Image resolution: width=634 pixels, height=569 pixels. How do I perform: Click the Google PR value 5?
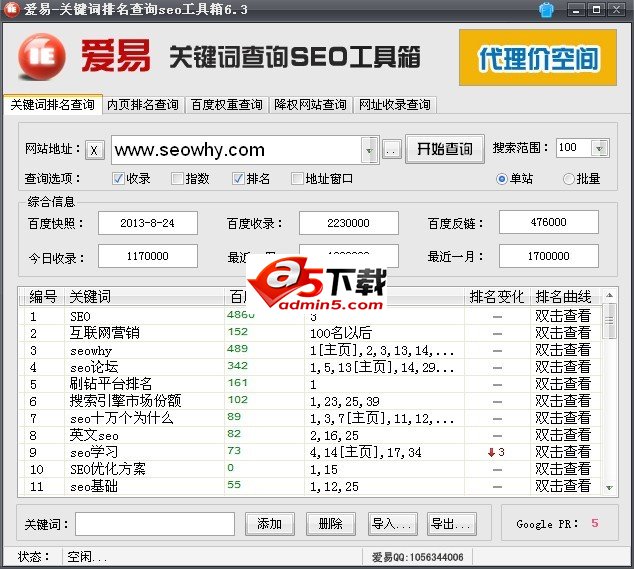pyautogui.click(x=594, y=523)
